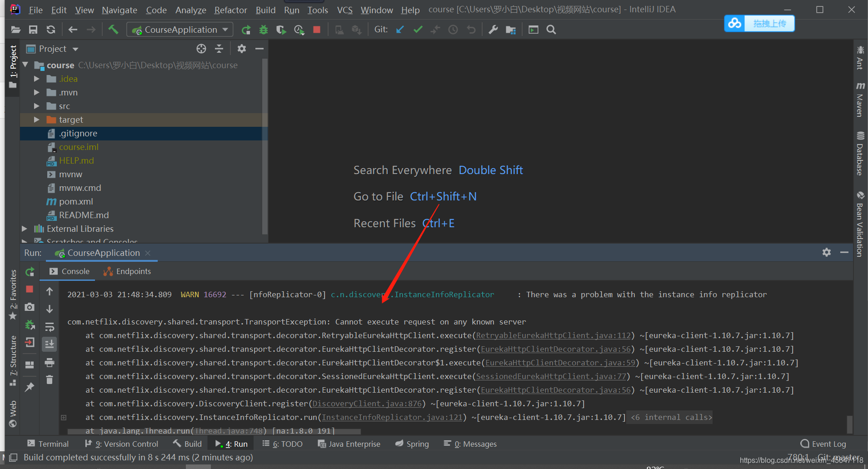Select mvnw.cmd file
Image resolution: width=868 pixels, height=469 pixels.
(x=80, y=188)
